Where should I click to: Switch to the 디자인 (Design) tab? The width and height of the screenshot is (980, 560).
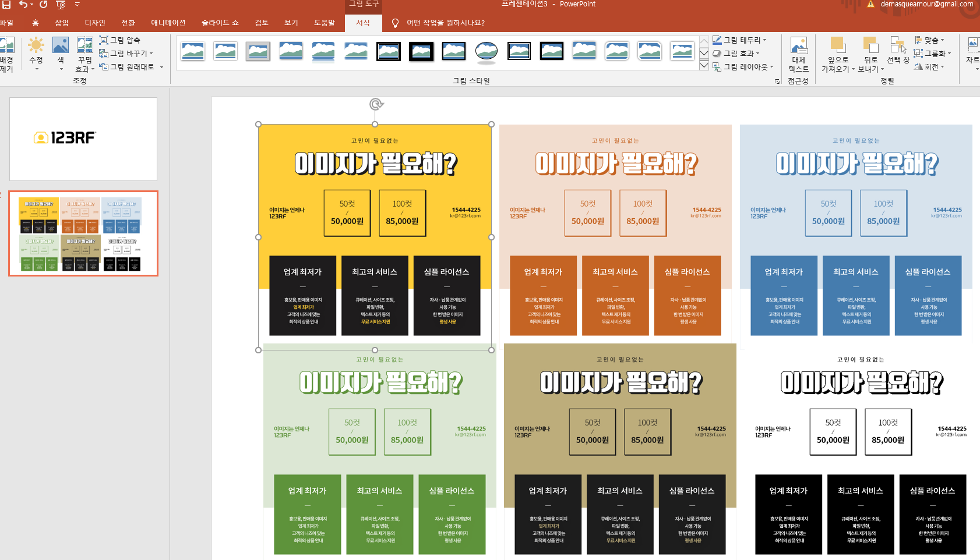click(x=95, y=23)
